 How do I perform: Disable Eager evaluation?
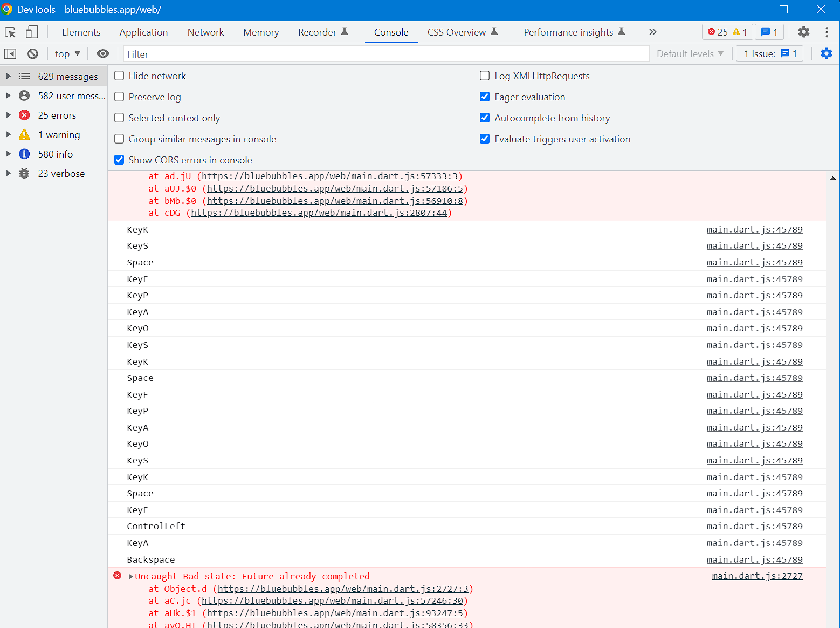485,97
